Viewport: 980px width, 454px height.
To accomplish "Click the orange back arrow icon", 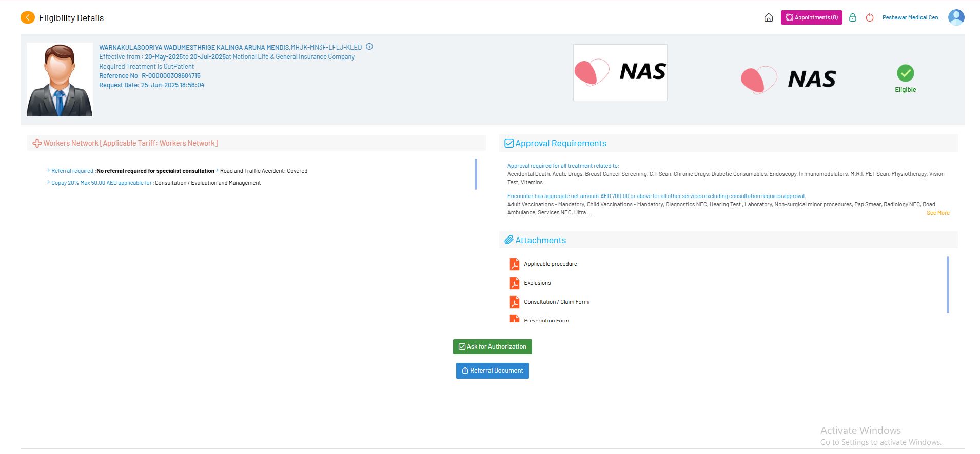I will coord(28,18).
